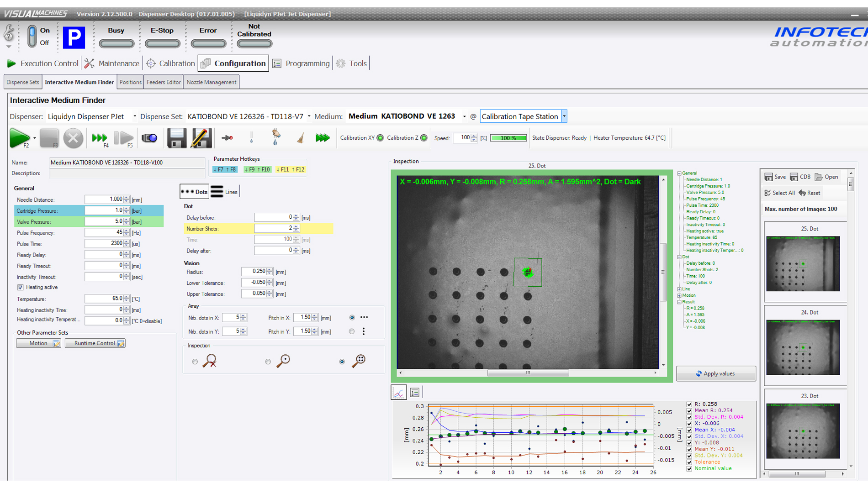Toggle the Nominal value legend checkbox
Screen dimensions: 868x488
(689, 468)
